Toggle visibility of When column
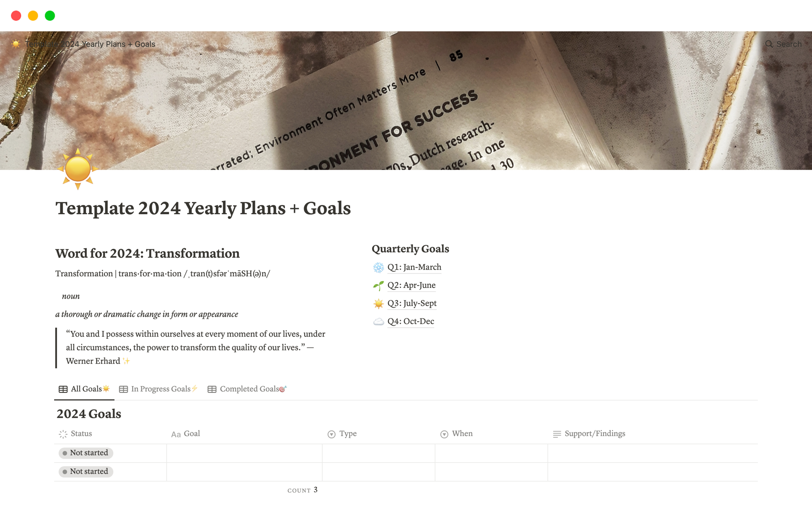Screen dimensions: 812x508 click(462, 433)
